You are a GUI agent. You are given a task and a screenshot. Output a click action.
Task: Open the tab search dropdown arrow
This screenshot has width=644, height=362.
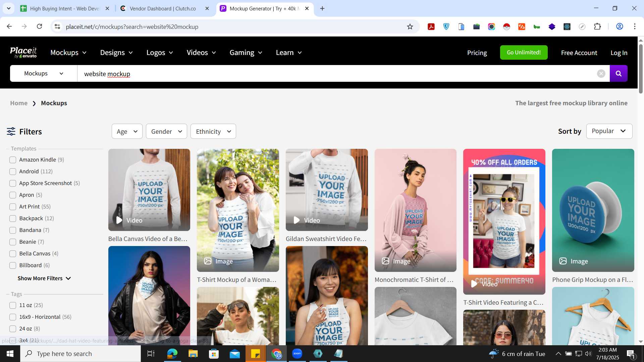coord(8,8)
